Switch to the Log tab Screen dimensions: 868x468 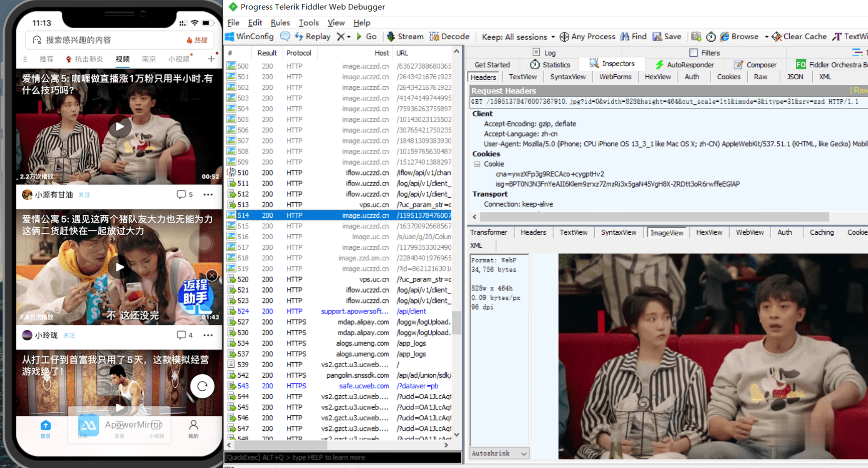(x=544, y=53)
